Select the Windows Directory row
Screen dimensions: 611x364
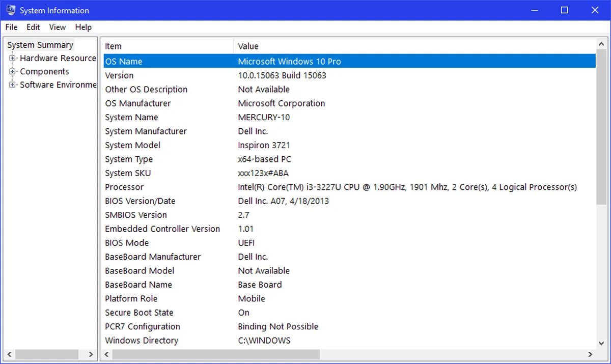349,341
